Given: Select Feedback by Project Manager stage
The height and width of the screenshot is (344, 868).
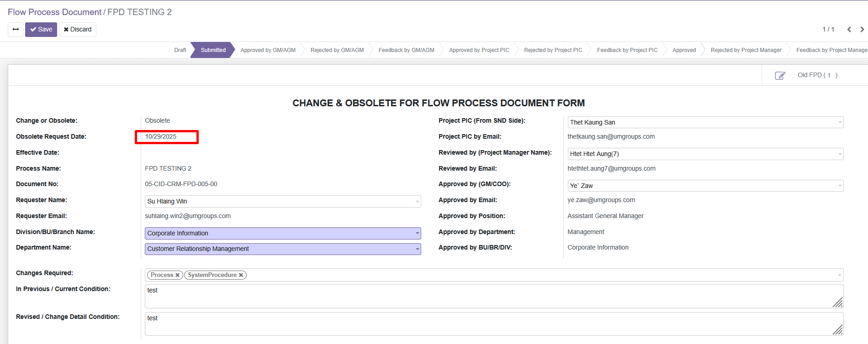Looking at the screenshot, I should [831, 50].
